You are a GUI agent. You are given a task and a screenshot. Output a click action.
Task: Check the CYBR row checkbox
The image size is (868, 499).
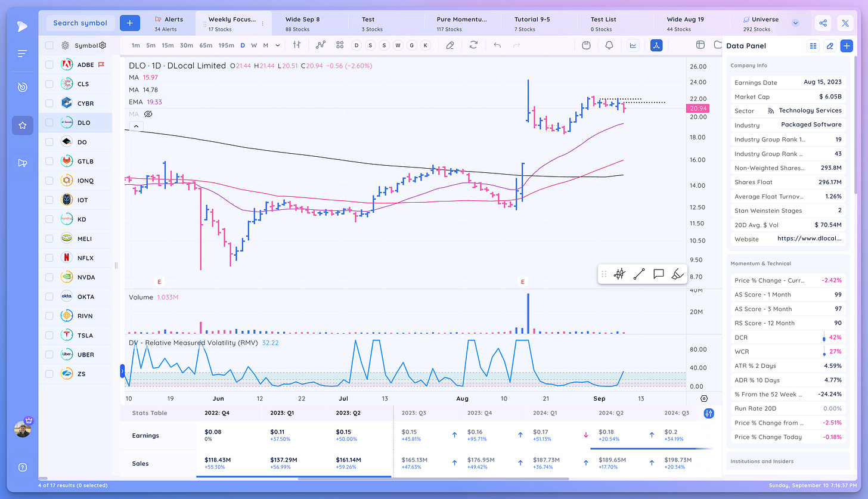click(x=49, y=103)
